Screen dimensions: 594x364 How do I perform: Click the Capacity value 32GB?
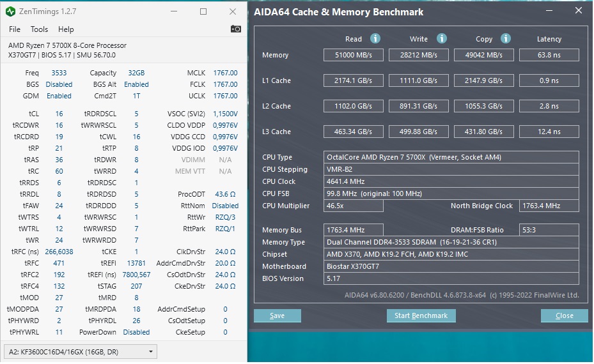tap(136, 73)
